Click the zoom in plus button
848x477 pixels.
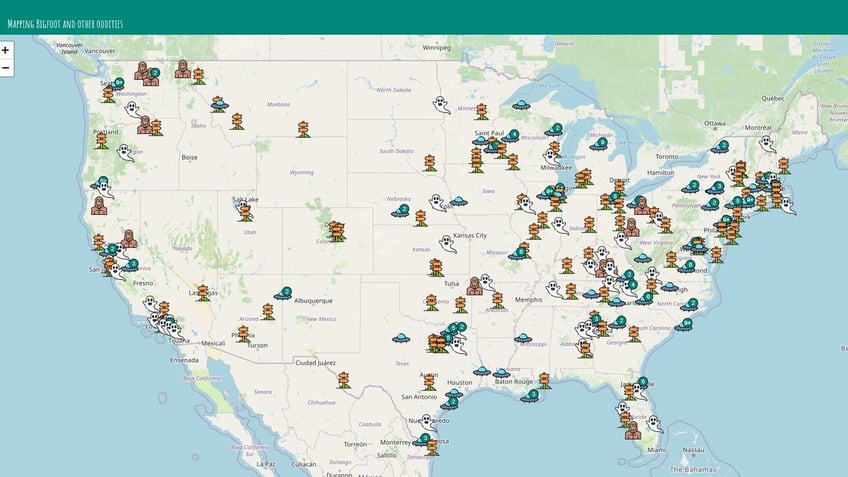click(x=6, y=50)
